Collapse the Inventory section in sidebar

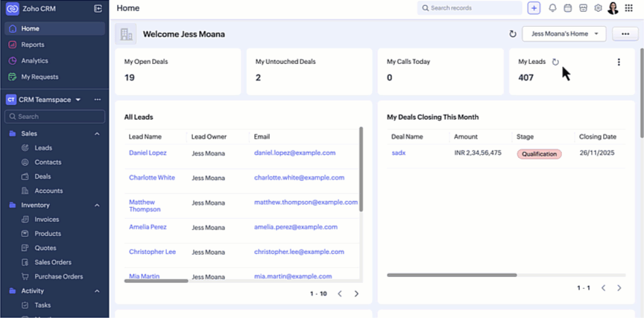point(97,205)
